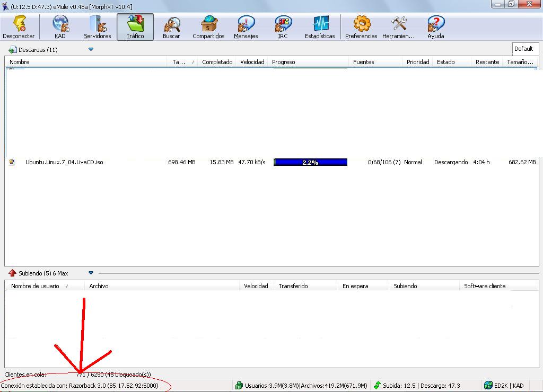
Task: Expand the Descargas view dropdown arrow
Action: click(x=91, y=49)
